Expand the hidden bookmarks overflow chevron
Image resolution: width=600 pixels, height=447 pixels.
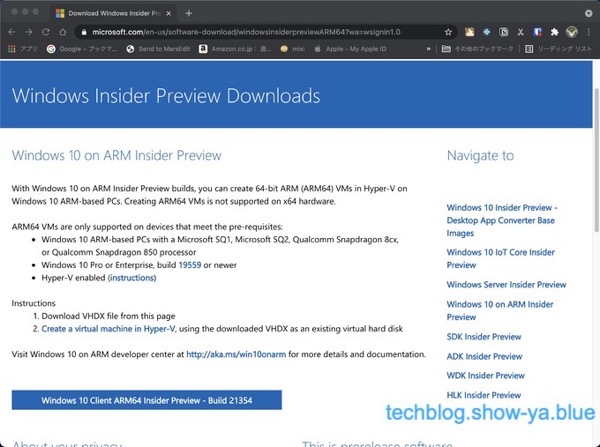click(428, 48)
